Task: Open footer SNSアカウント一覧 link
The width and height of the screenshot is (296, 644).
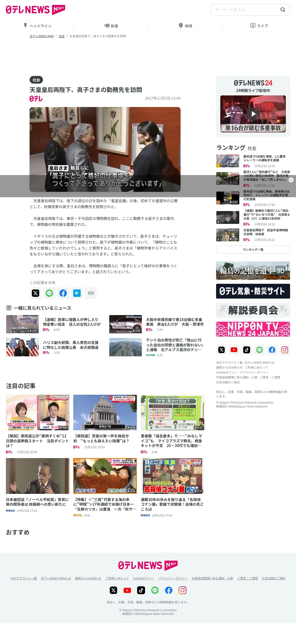Action: point(23,578)
